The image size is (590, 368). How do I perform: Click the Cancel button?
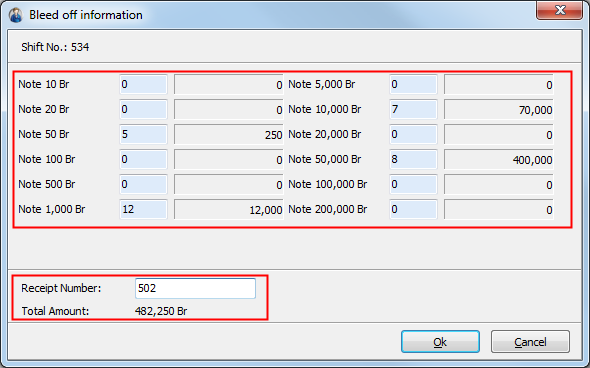point(530,342)
